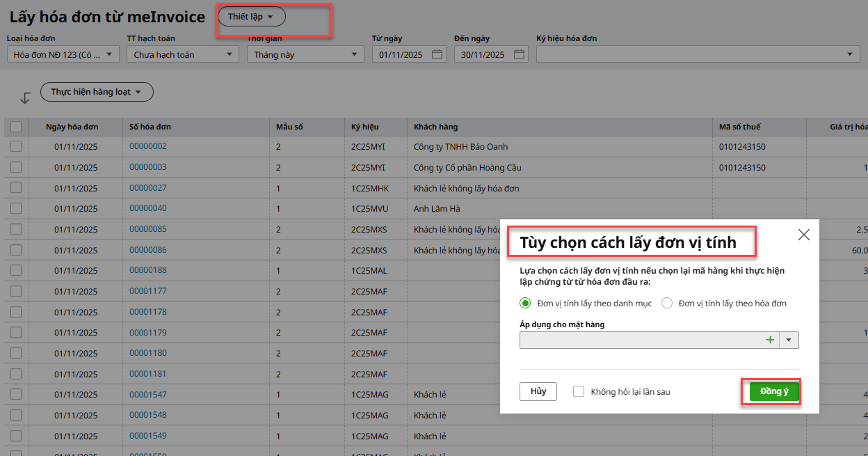Expand the Loại hóa đơn dropdown
Screen dimensions: 868x456
pos(63,54)
